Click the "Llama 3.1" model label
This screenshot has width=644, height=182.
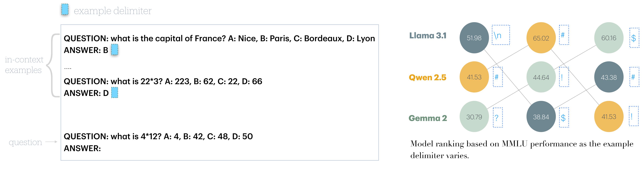(428, 36)
